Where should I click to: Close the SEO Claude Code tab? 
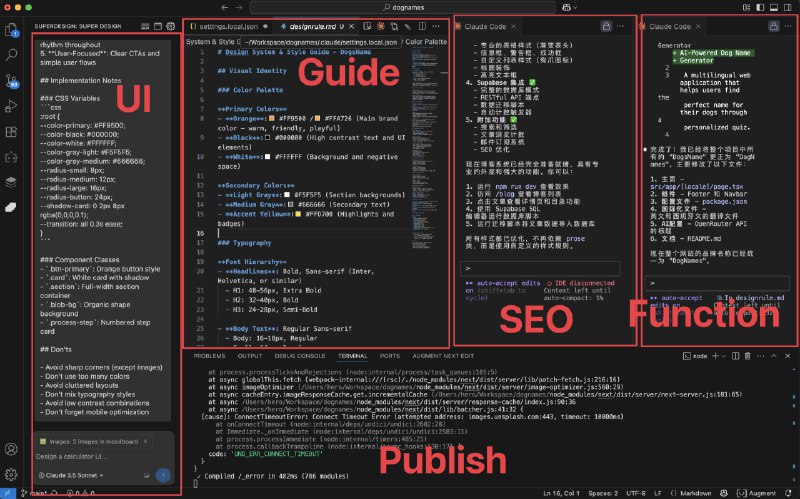pos(514,27)
